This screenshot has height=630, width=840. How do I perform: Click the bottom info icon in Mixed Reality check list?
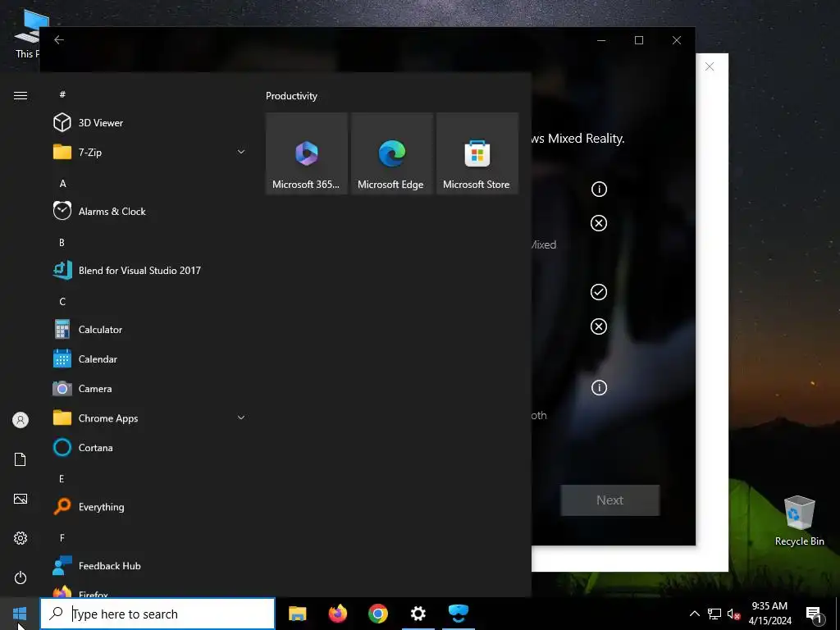599,387
